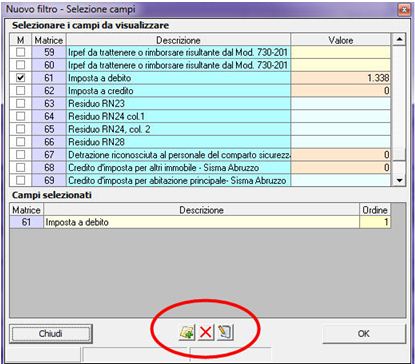Check the box for matrice 60
This screenshot has width=415, height=364.
pyautogui.click(x=20, y=65)
